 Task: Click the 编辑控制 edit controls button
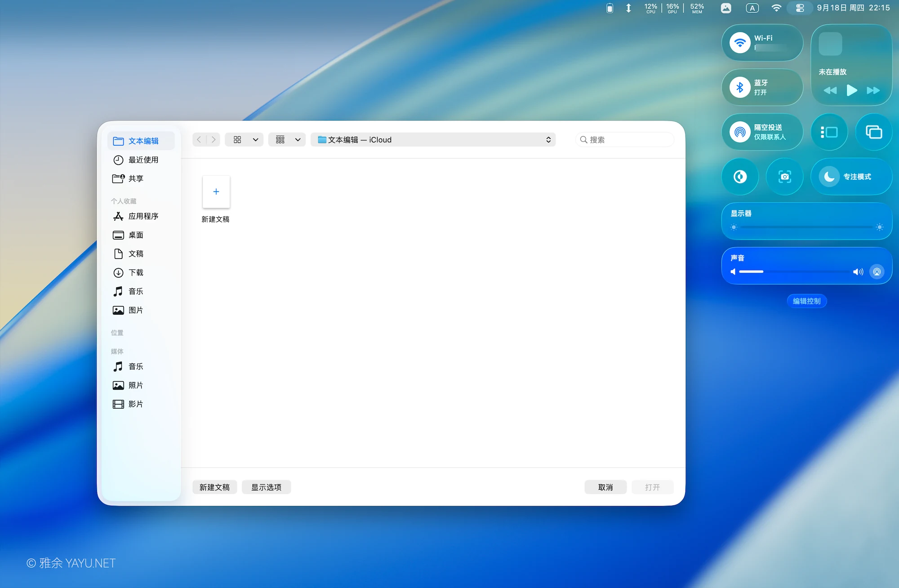806,301
